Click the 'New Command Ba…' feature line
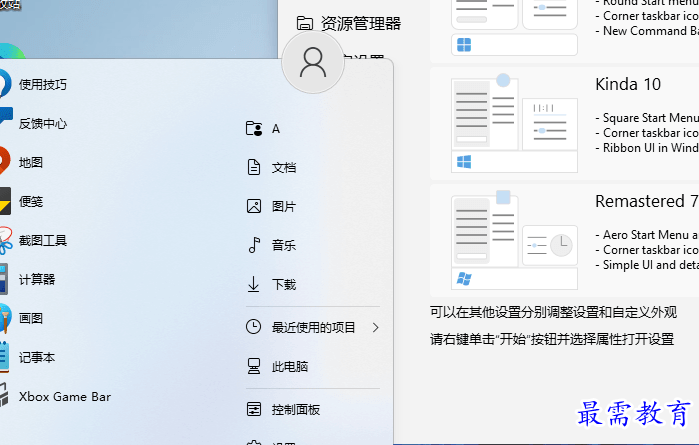 click(647, 31)
